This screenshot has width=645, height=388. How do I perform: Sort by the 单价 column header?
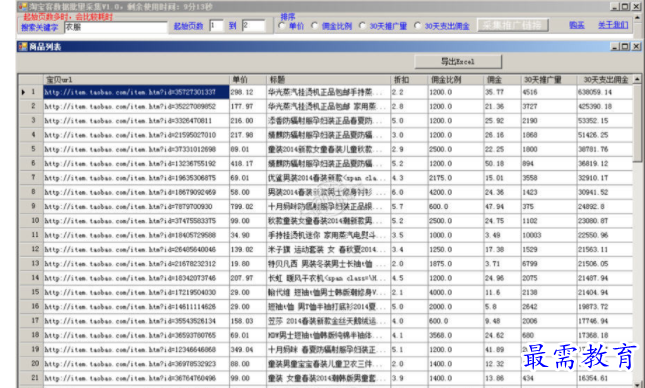coord(248,79)
